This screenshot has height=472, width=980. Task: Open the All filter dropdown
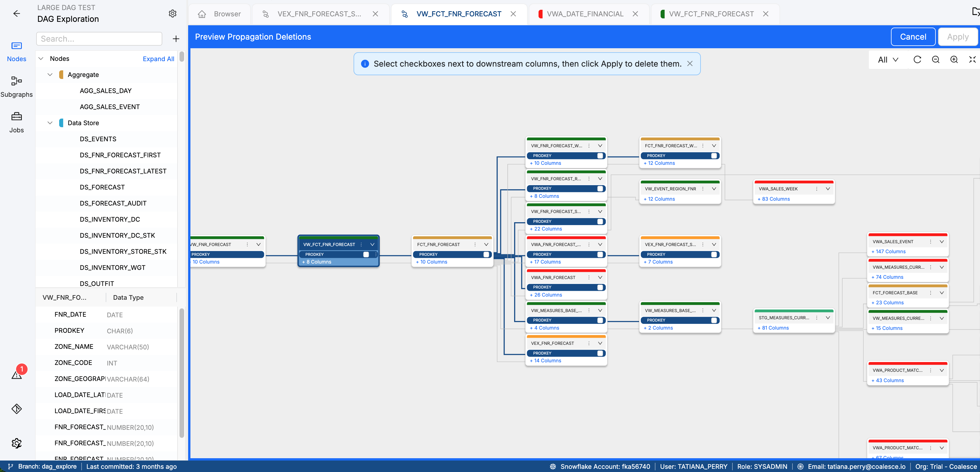click(887, 59)
